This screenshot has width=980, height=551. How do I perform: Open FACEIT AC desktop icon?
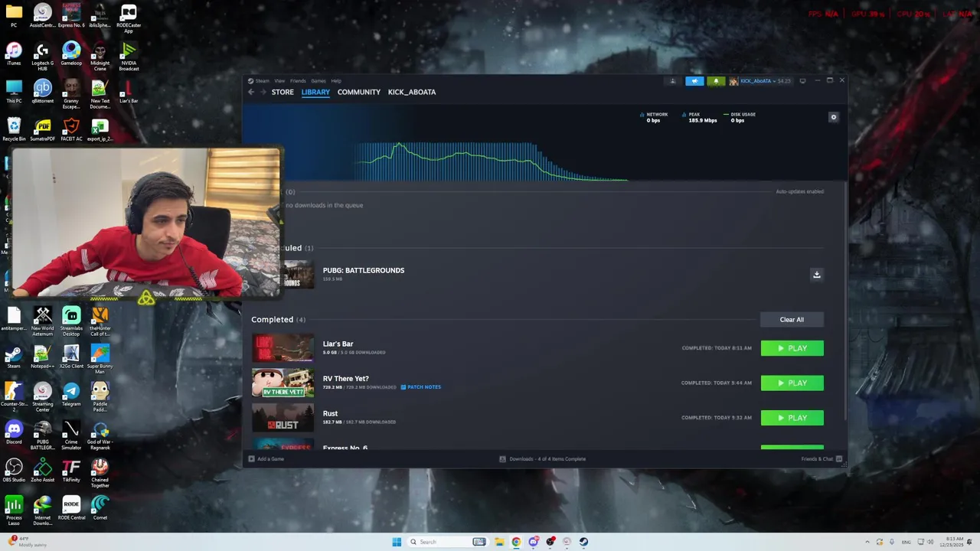tap(71, 129)
